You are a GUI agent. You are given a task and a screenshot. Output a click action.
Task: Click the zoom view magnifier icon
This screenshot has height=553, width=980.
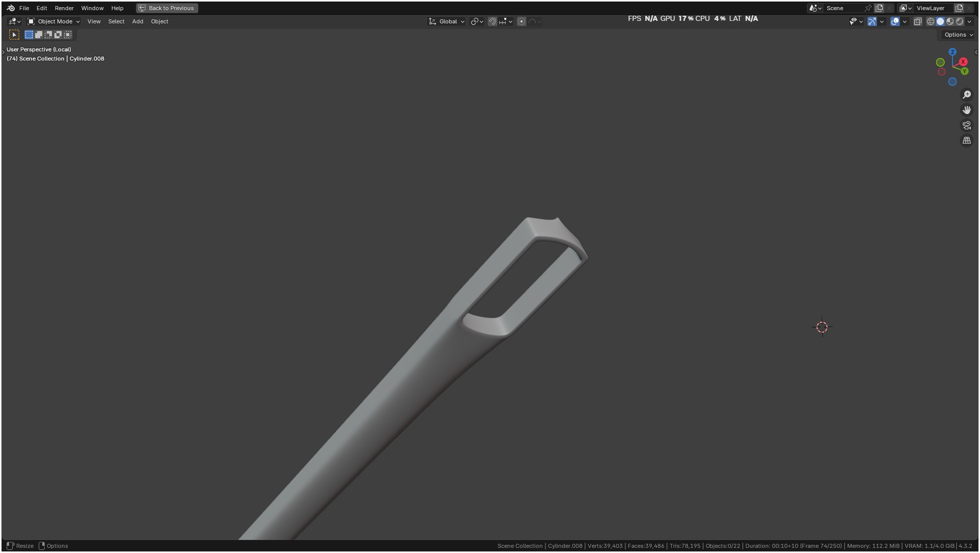(x=966, y=95)
